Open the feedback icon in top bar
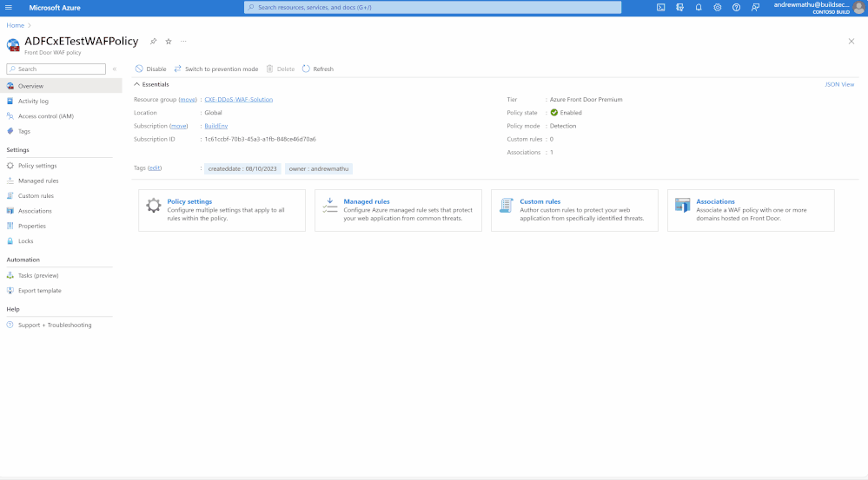 coord(755,8)
